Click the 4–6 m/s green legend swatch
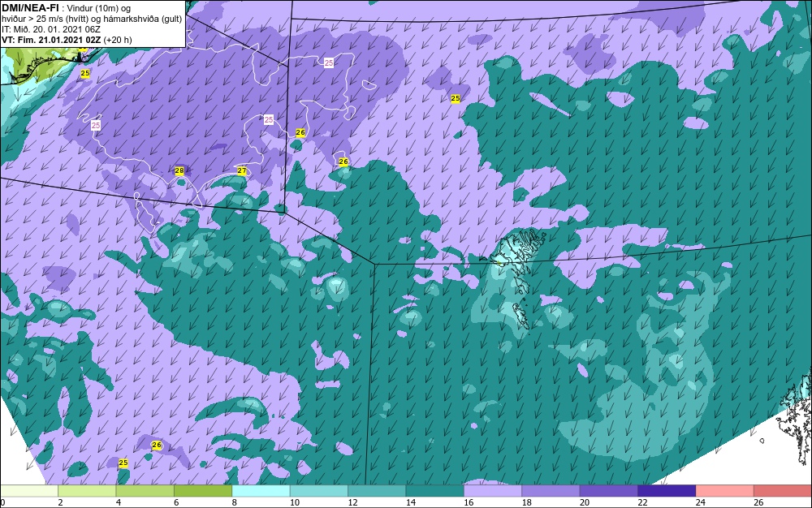The width and height of the screenshot is (812, 508). point(145,491)
